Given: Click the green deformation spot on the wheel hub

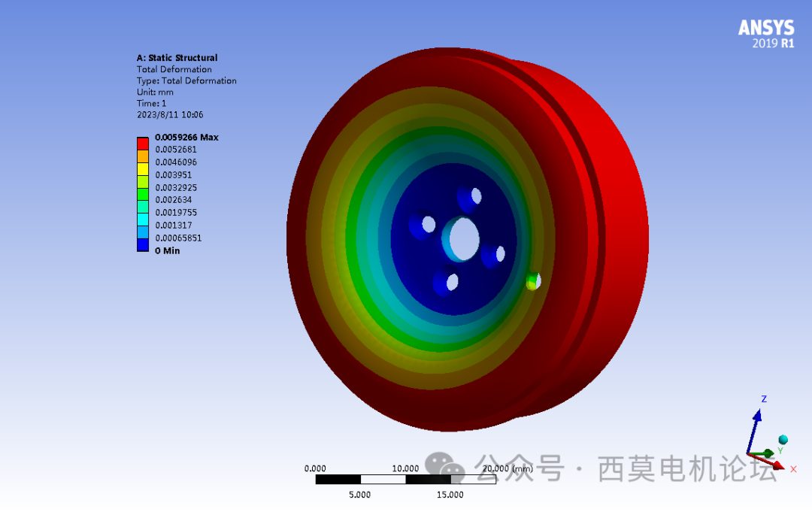Looking at the screenshot, I should pyautogui.click(x=532, y=281).
